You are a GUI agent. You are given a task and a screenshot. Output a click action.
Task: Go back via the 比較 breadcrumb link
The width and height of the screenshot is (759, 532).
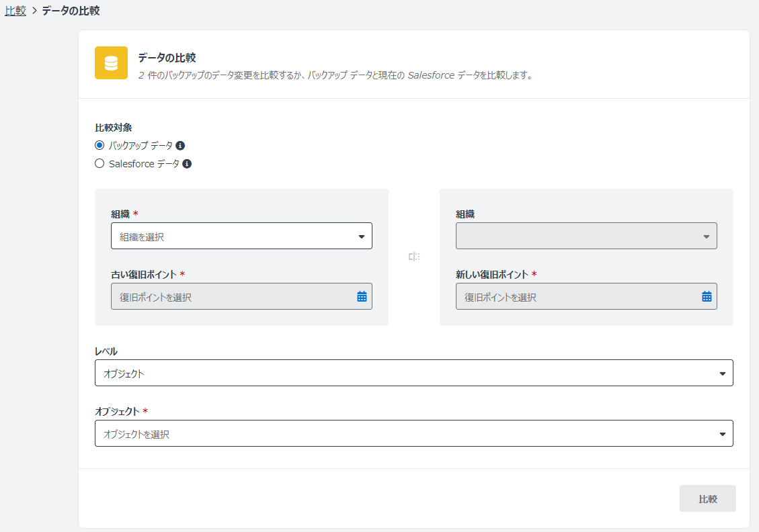[15, 11]
